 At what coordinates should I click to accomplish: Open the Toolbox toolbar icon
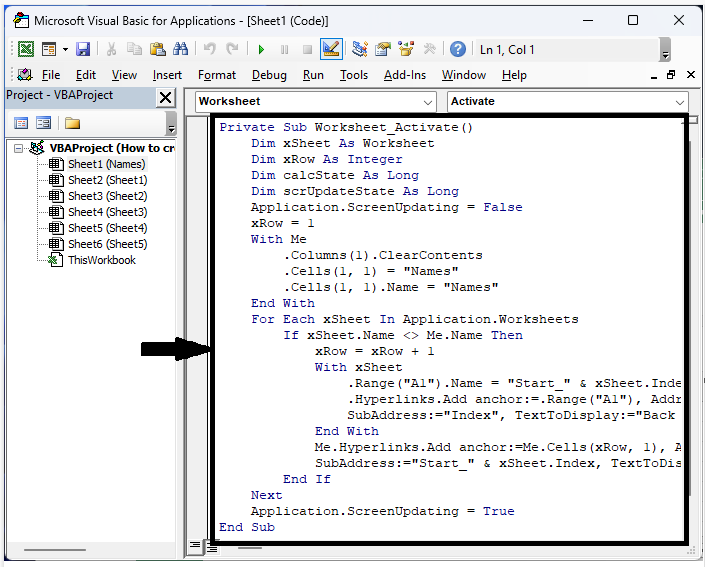429,49
